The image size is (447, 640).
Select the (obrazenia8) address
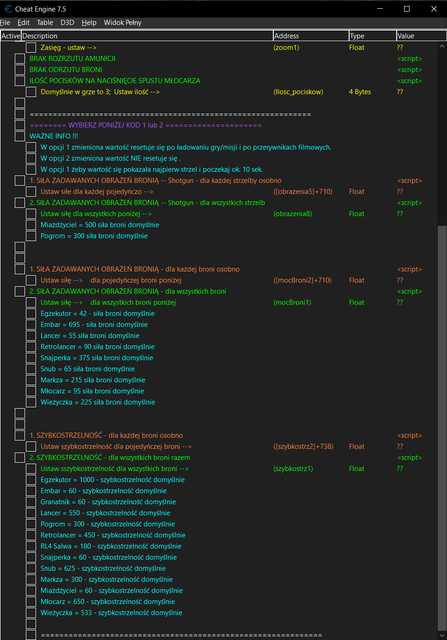pyautogui.click(x=293, y=214)
